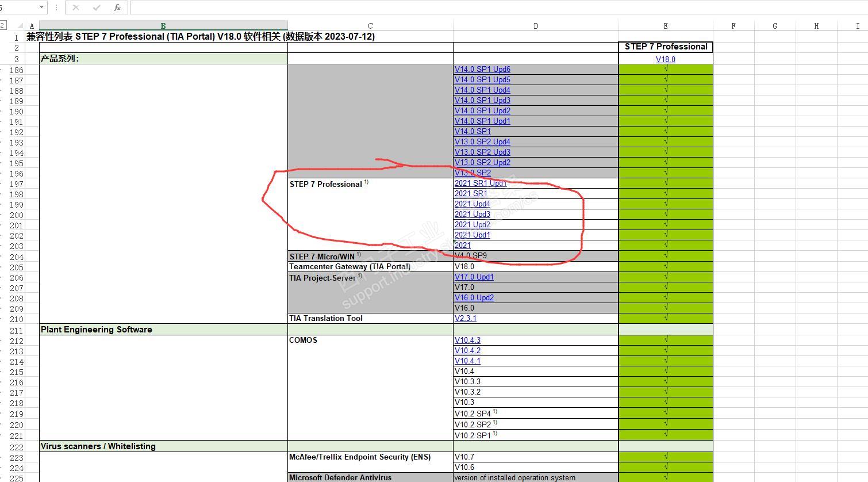868x482 pixels.
Task: Open the V17.0 Upd1 link
Action: point(474,277)
